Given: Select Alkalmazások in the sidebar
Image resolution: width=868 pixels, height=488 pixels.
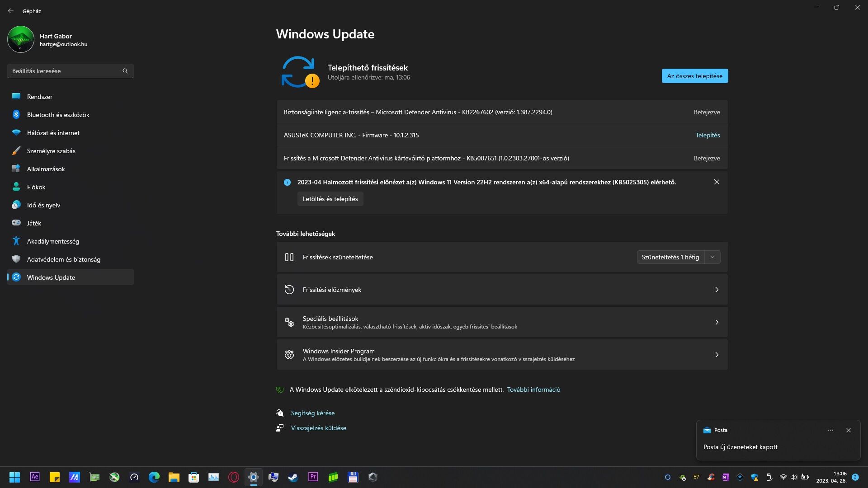Looking at the screenshot, I should click(x=71, y=169).
